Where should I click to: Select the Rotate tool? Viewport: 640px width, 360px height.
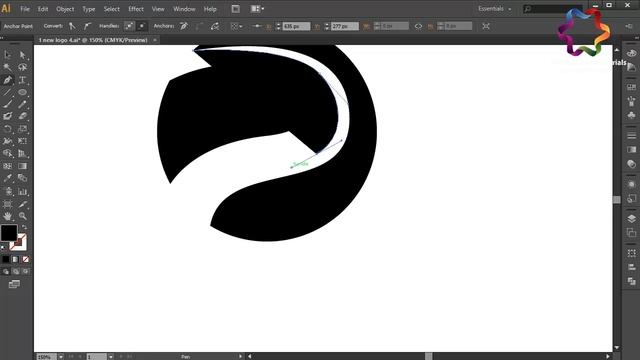(x=8, y=129)
